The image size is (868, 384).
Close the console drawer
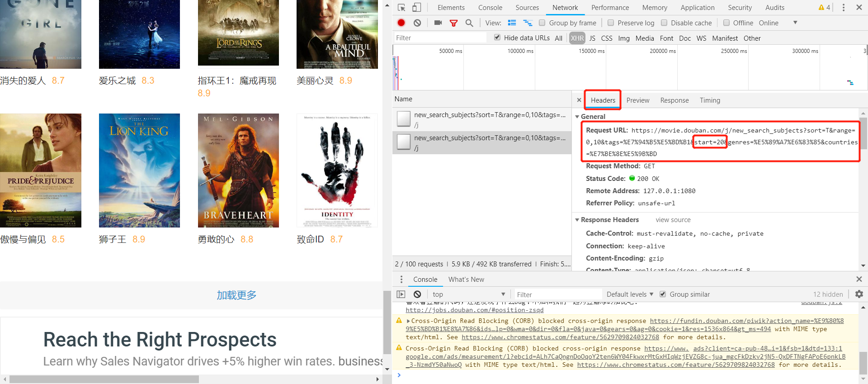tap(859, 279)
